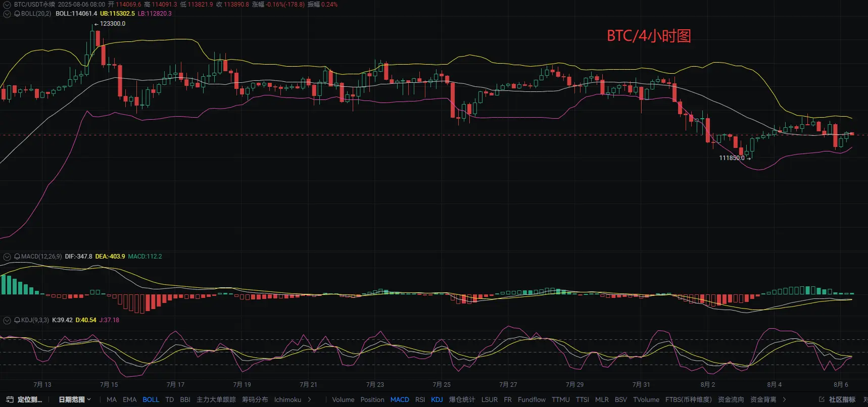This screenshot has height=407, width=868.
Task: Collapse the BTC/USDT header info chevron
Action: pyautogui.click(x=7, y=5)
